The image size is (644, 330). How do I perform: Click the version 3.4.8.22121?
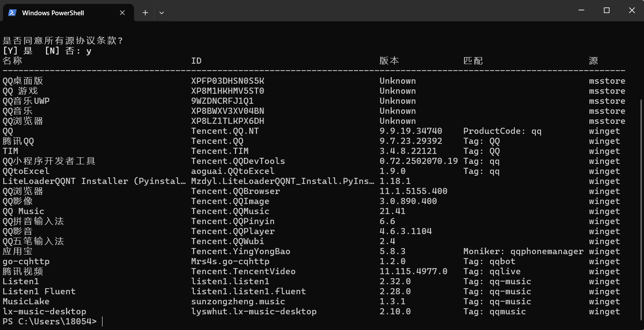point(408,151)
